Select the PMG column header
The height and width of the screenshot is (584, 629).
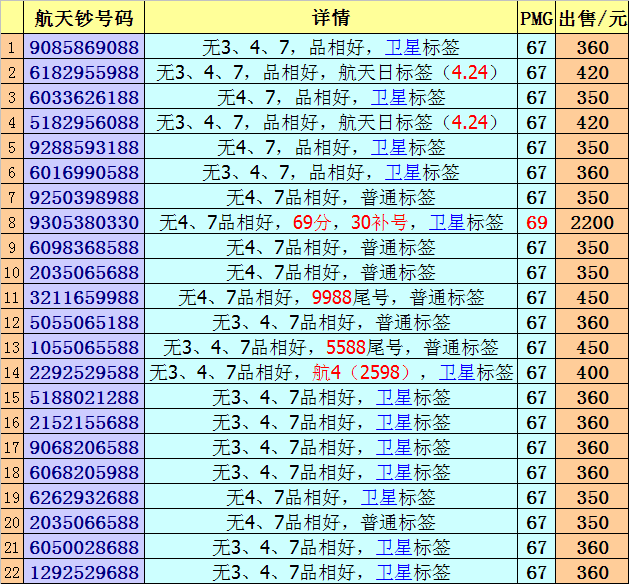536,17
